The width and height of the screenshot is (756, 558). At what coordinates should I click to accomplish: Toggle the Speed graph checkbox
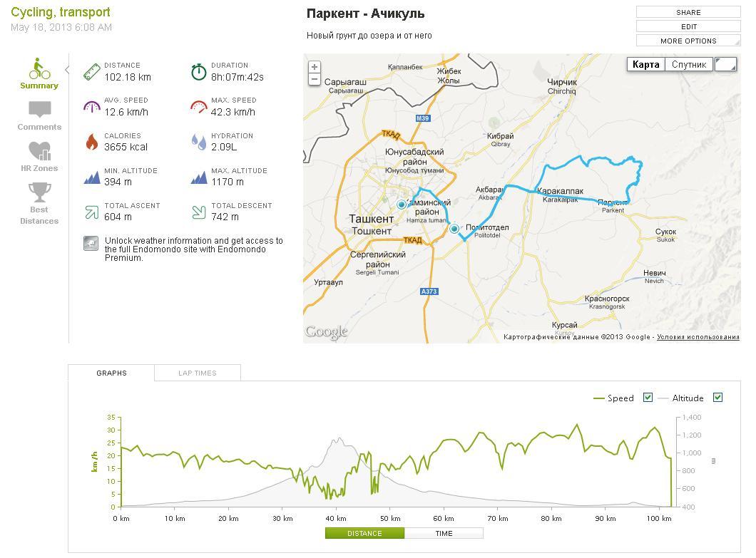648,398
